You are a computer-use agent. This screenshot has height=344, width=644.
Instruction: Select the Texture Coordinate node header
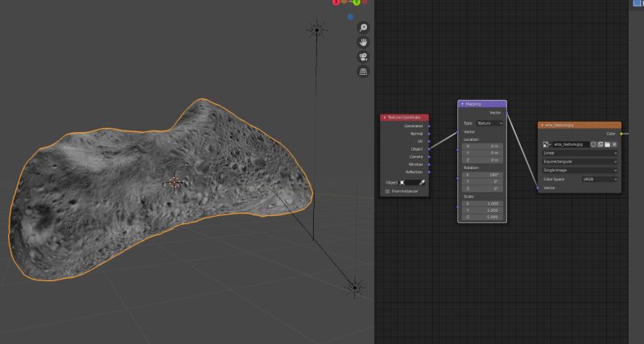coord(405,118)
